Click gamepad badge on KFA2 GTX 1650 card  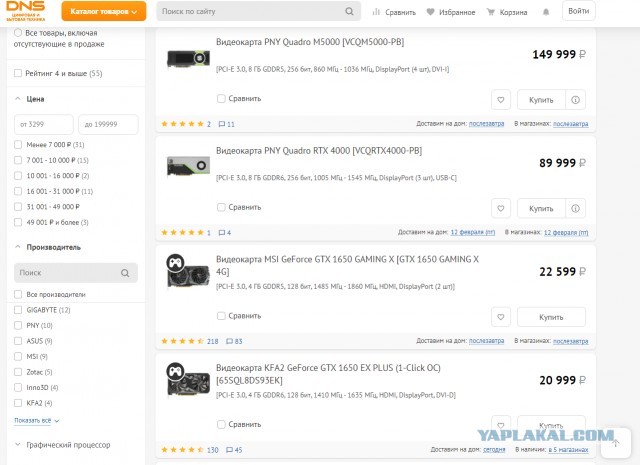click(176, 371)
